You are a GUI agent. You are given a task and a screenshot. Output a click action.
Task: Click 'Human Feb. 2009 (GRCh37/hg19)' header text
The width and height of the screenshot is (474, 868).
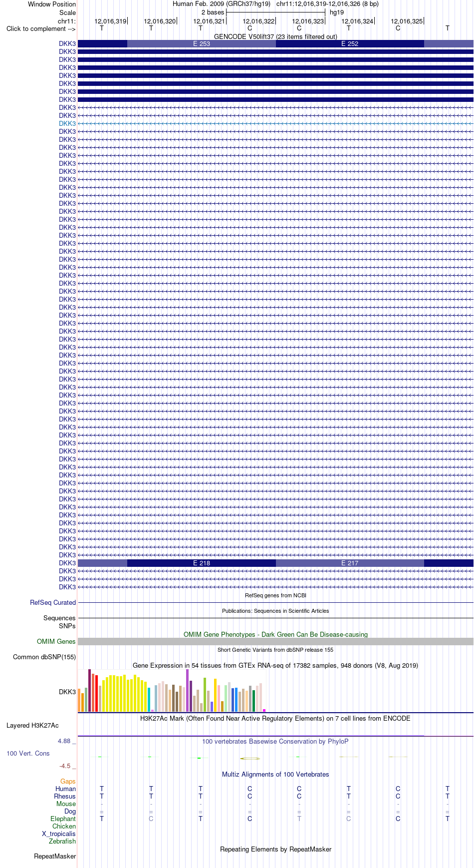click(x=222, y=3)
